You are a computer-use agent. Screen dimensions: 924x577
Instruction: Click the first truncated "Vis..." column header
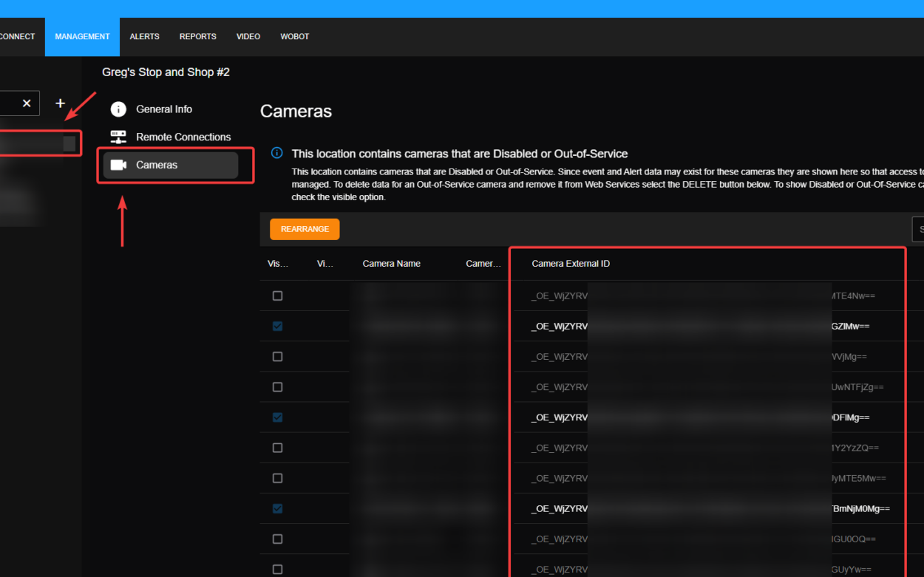[x=278, y=264]
